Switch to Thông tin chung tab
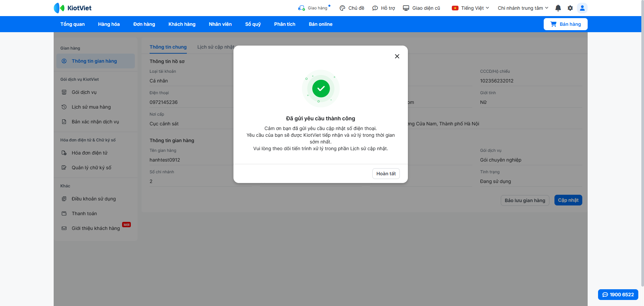Screen dimensions: 644x306 point(168,47)
